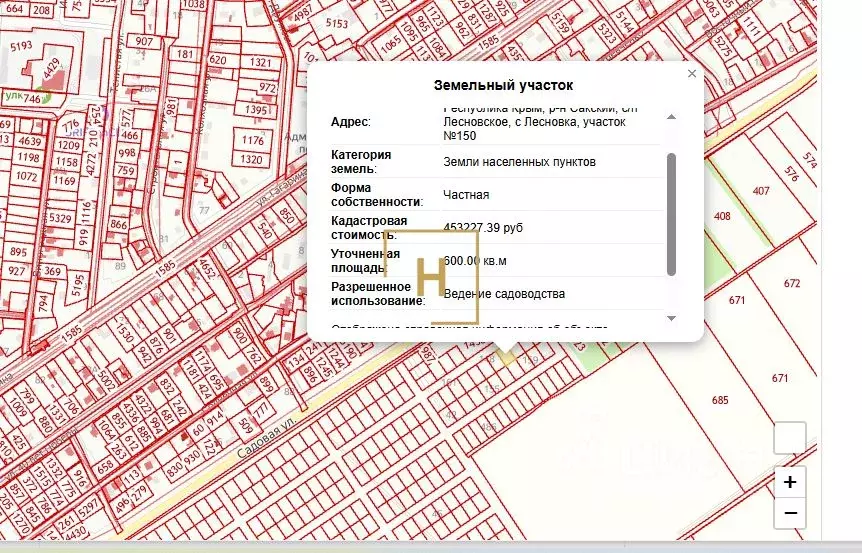The width and height of the screenshot is (862, 553).
Task: Click map parcel labeled 998
Action: pos(126,153)
